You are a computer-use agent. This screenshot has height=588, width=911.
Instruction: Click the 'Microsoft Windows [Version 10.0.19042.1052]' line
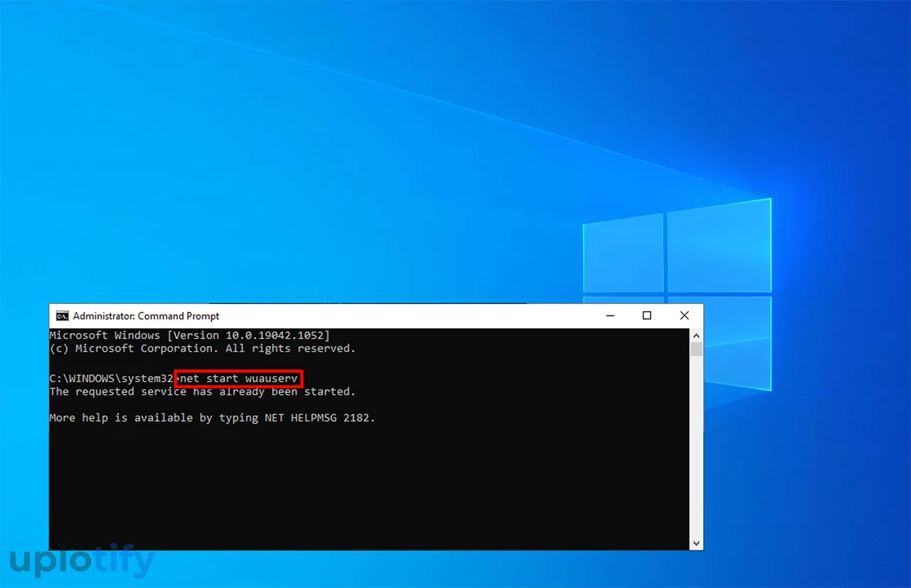pos(190,335)
